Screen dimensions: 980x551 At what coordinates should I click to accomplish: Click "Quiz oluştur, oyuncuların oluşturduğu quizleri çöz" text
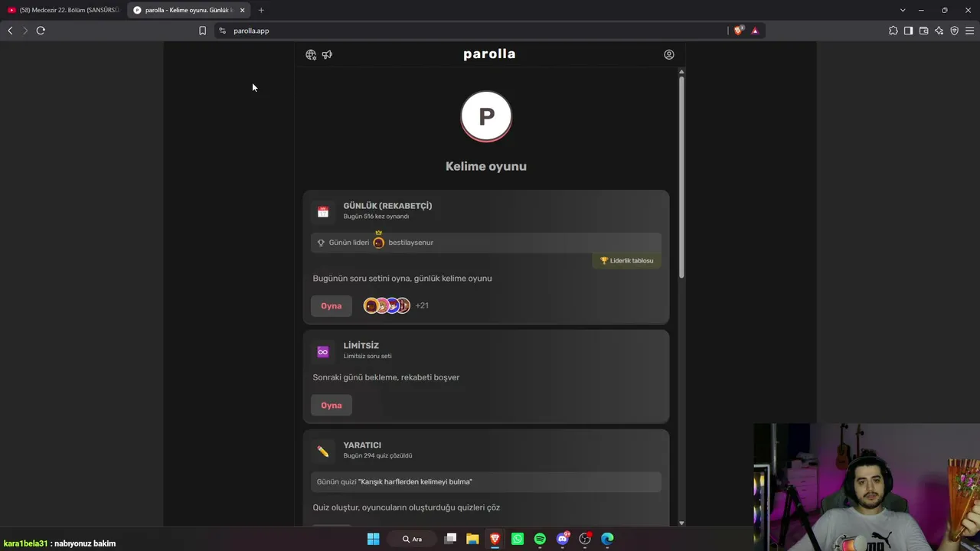point(407,507)
